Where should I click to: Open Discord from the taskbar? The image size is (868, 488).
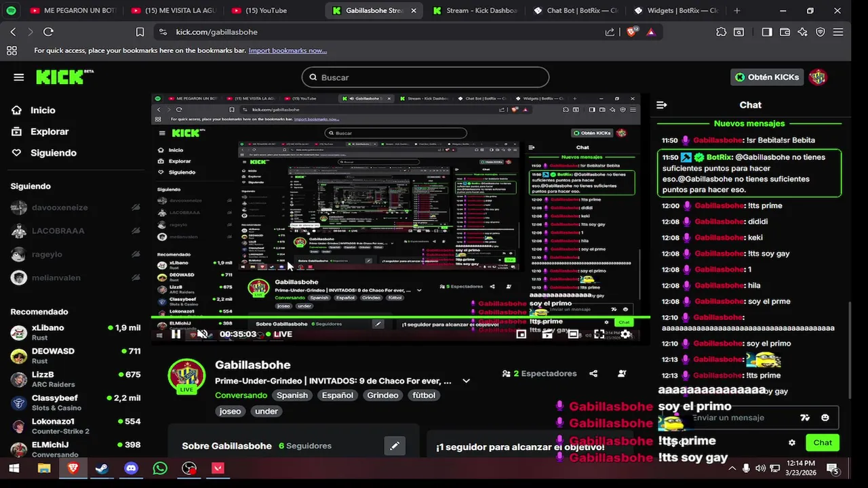pos(131,468)
